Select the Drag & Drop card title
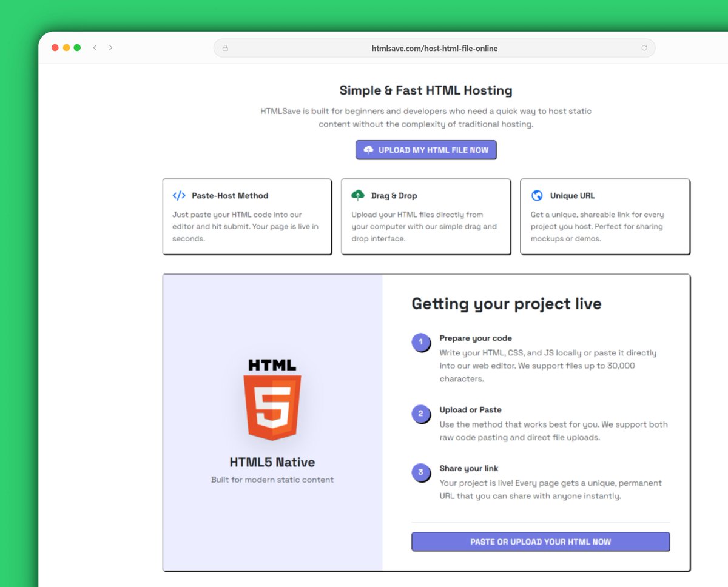Image resolution: width=728 pixels, height=587 pixels. pyautogui.click(x=394, y=195)
